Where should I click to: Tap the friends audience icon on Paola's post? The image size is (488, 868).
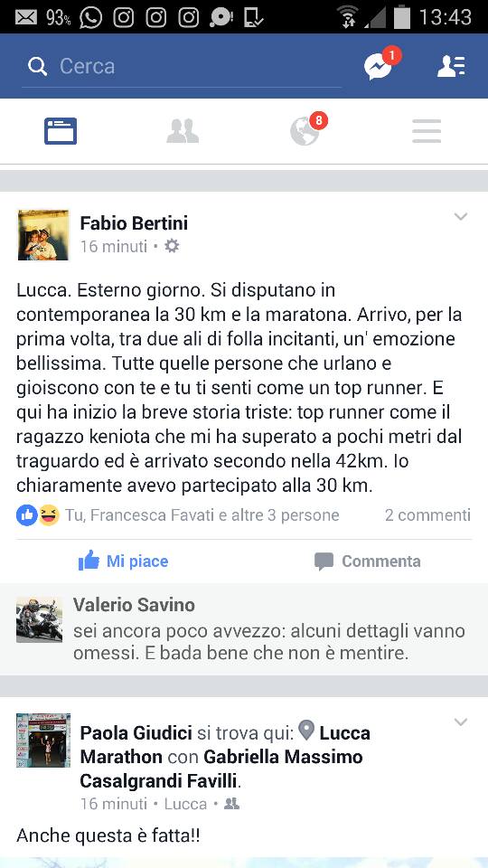tap(232, 804)
